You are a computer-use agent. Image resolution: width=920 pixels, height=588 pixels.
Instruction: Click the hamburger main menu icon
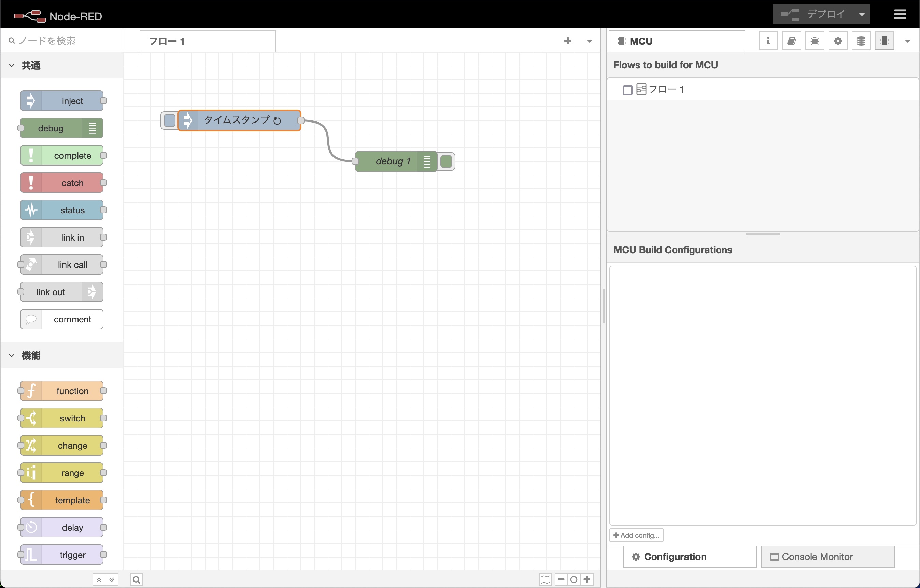point(900,15)
